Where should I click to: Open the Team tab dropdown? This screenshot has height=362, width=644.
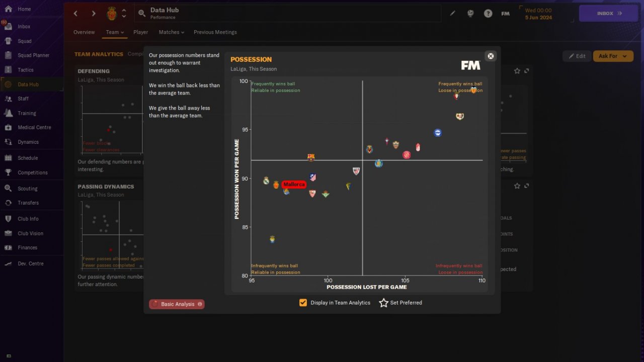[115, 32]
